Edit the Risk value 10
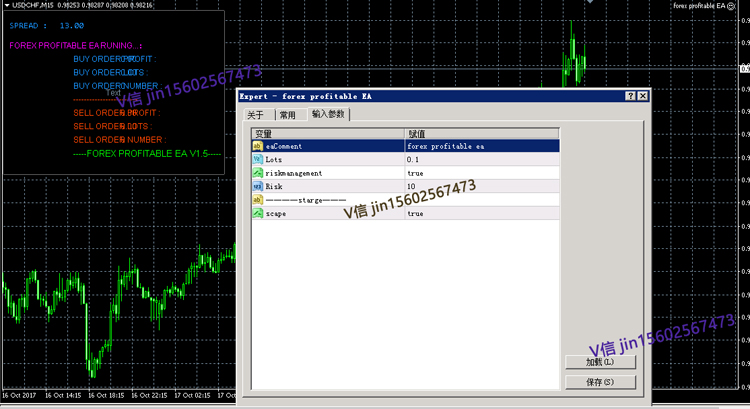The image size is (750, 409). pos(482,186)
